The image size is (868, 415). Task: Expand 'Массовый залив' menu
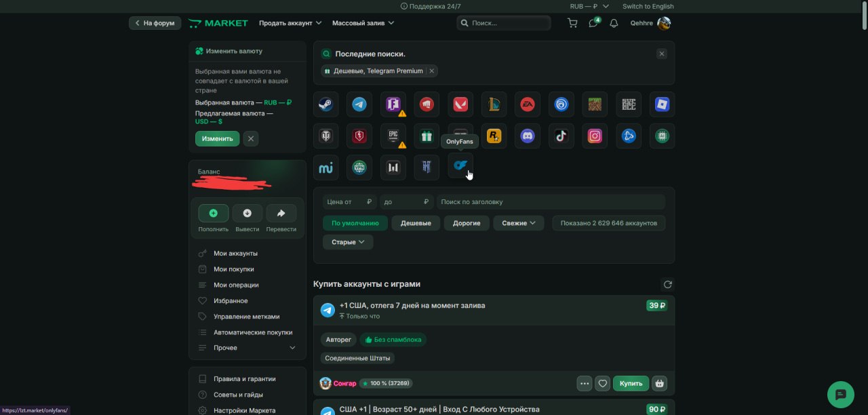coord(363,23)
